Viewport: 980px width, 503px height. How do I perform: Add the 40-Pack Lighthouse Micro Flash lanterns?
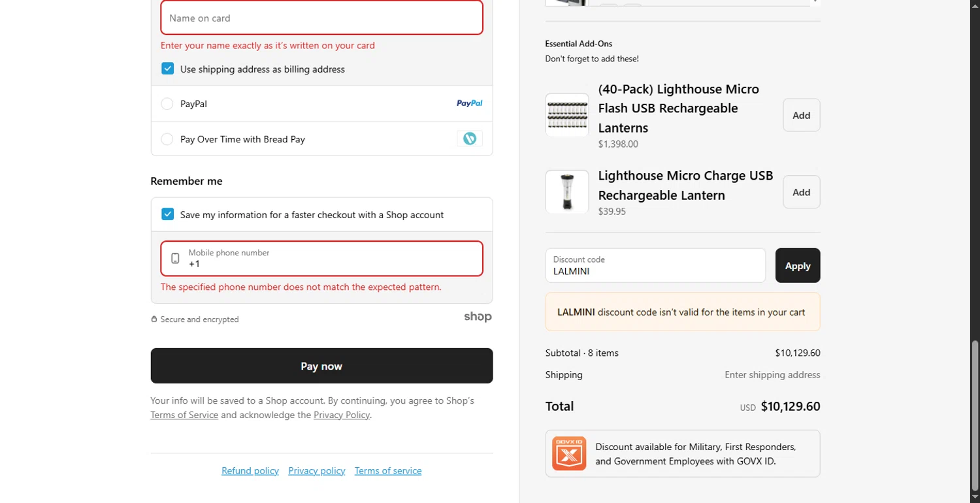[x=801, y=115]
